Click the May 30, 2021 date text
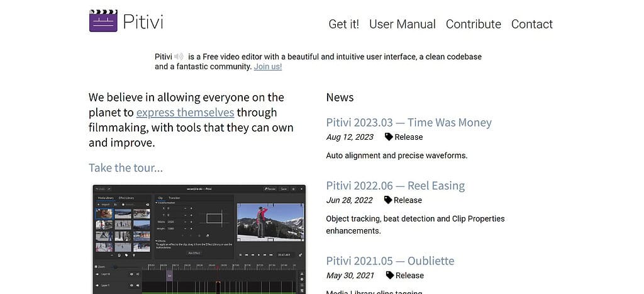 (x=350, y=276)
